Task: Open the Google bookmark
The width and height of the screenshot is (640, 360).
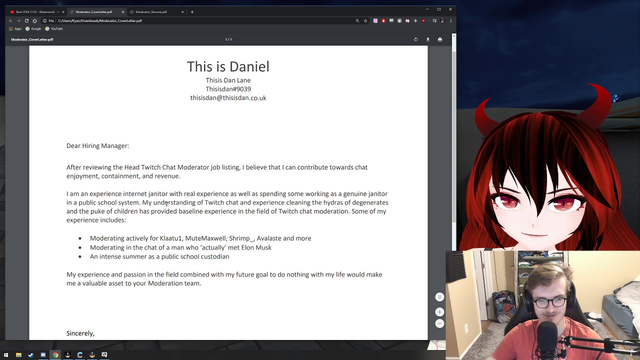Action: 33,29
